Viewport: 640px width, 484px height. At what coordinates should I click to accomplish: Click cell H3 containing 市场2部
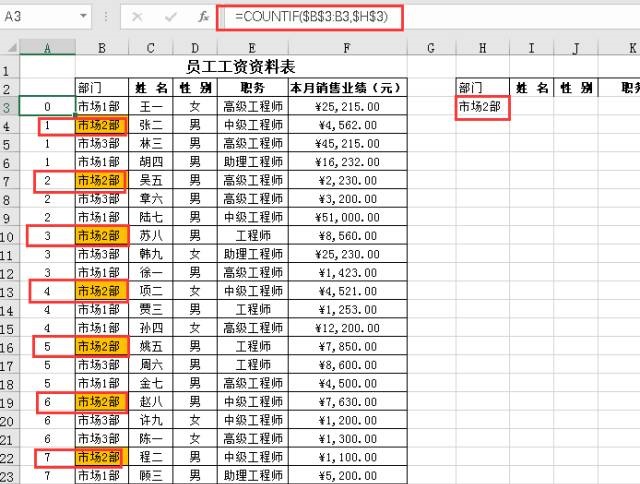pos(482,107)
